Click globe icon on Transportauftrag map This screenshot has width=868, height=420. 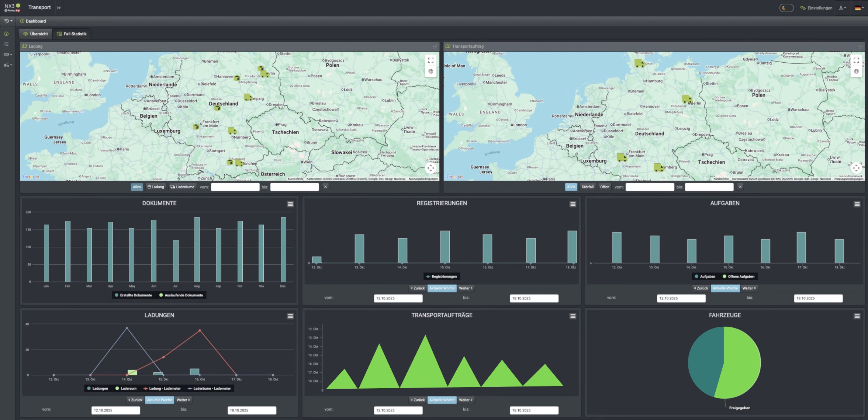(856, 72)
